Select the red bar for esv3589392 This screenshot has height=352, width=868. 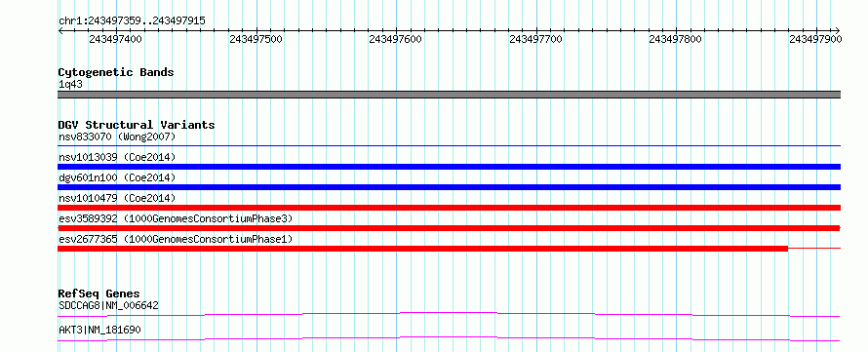pos(449,228)
